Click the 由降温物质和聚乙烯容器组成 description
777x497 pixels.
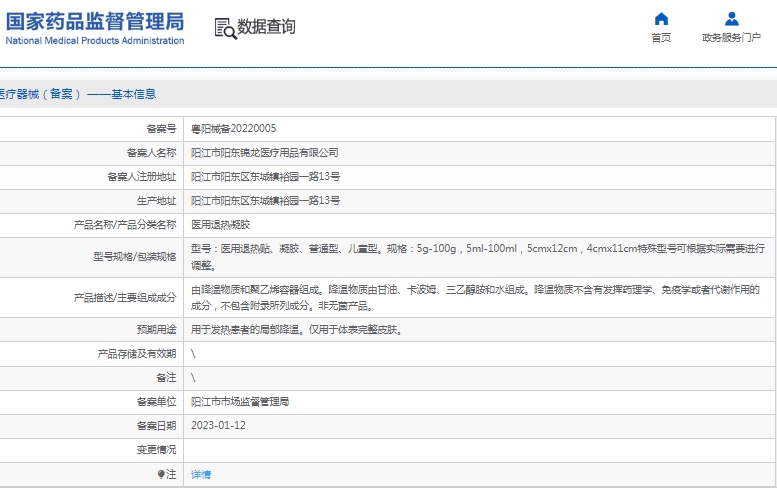pos(475,298)
